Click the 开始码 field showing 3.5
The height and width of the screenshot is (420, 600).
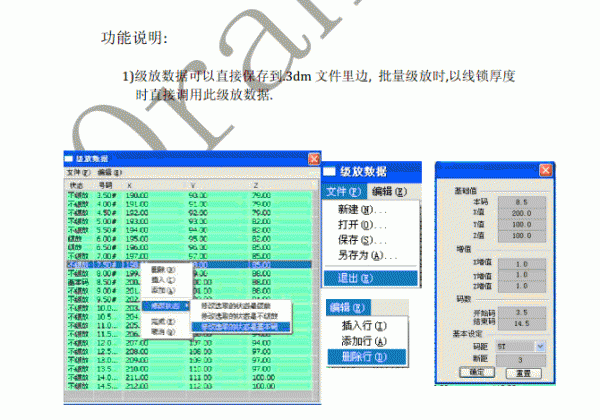[522, 313]
